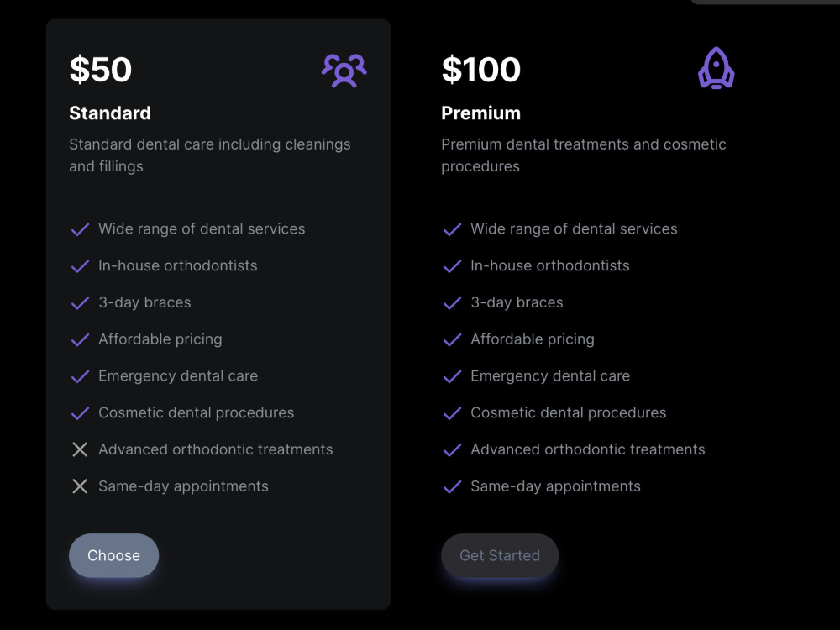840x630 pixels.
Task: Click checkmark beside Standard In-house orthodontists
Action: 80,265
